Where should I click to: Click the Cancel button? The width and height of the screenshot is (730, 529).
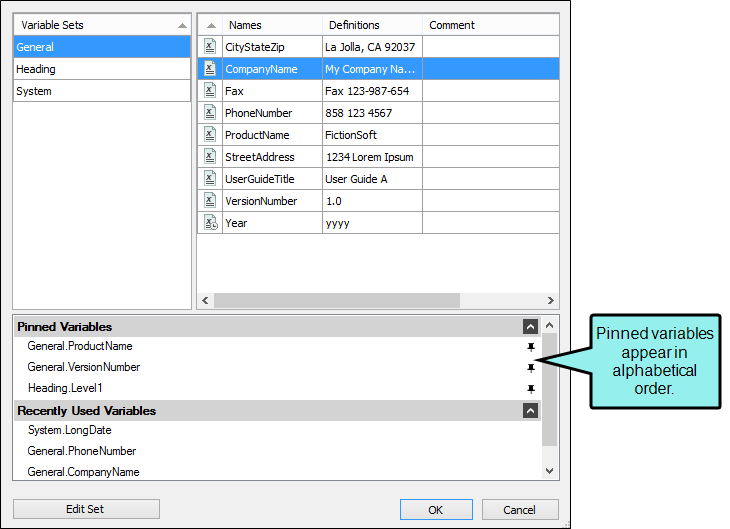[520, 509]
